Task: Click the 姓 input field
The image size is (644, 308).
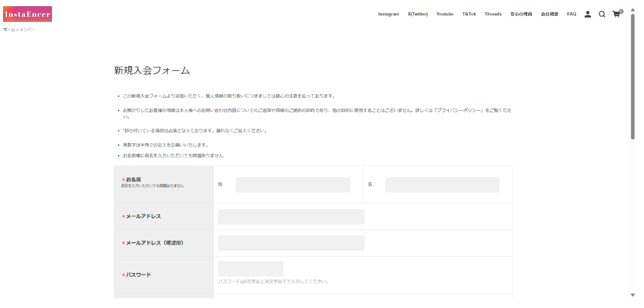Action: click(292, 184)
